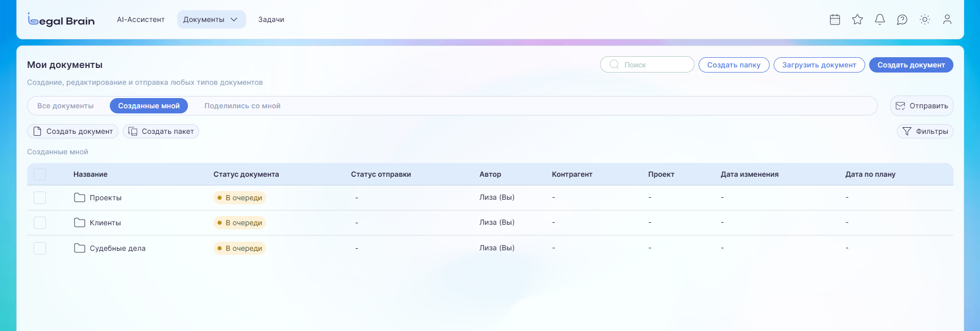The width and height of the screenshot is (980, 331).
Task: Open notifications bell icon
Action: pos(880,19)
